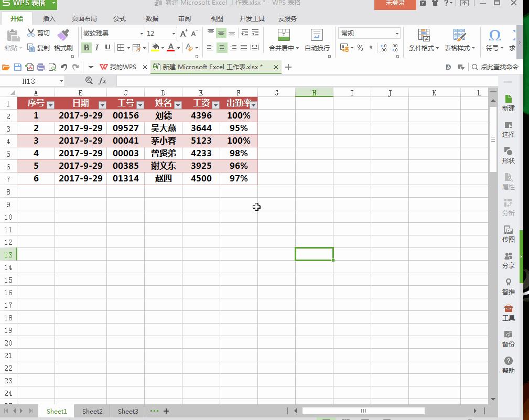Open the 姓名 column filter dropdown
The width and height of the screenshot is (529, 420).
tap(178, 105)
